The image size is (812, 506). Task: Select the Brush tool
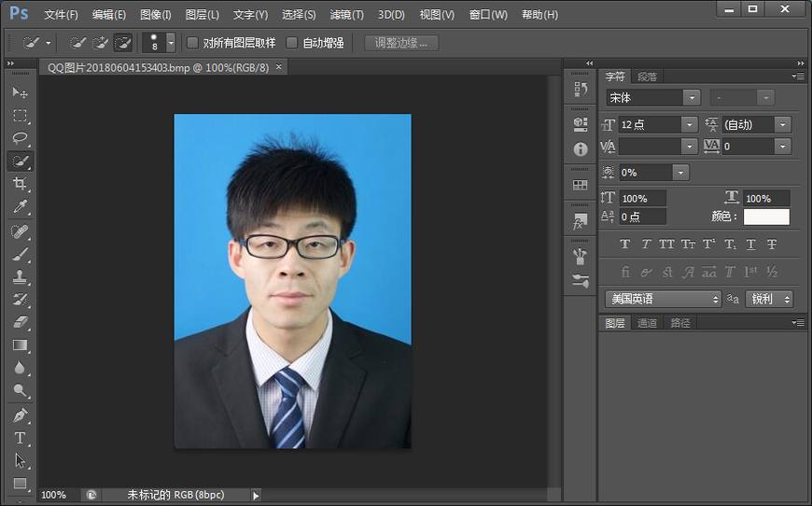pos(20,254)
